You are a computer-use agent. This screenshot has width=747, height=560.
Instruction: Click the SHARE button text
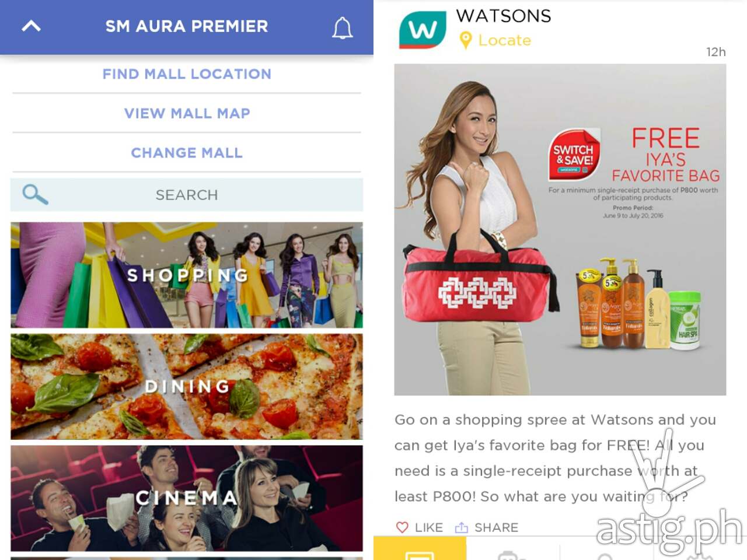pos(497,527)
